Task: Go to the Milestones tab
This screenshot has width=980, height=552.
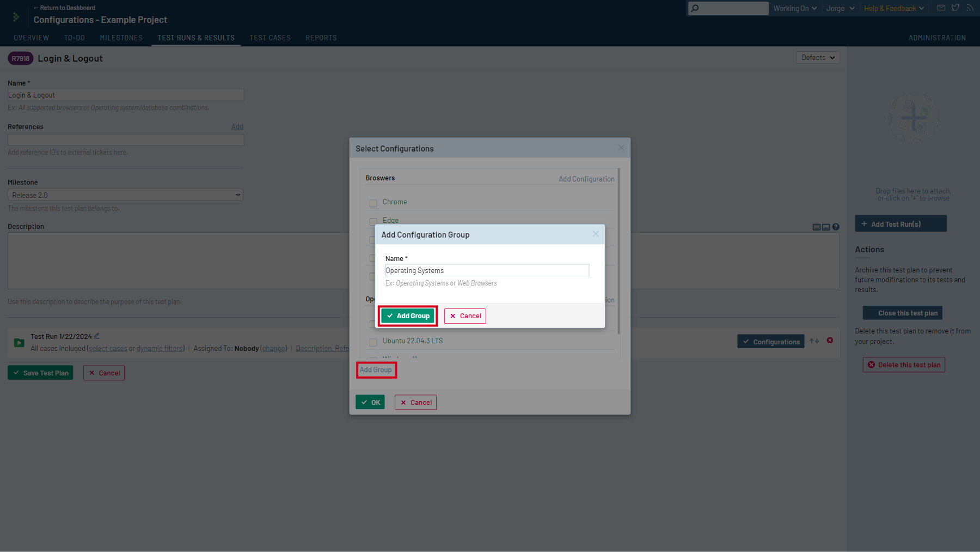Action: pos(121,38)
